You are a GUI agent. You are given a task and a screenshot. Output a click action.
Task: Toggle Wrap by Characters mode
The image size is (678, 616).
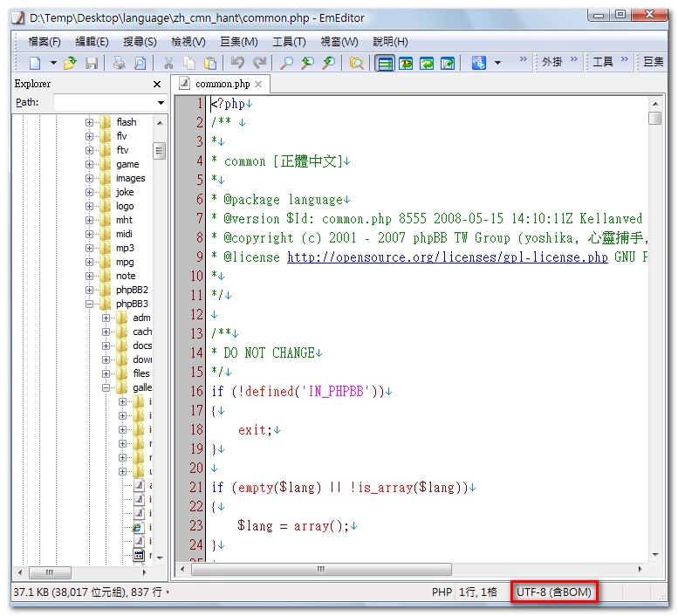405,64
